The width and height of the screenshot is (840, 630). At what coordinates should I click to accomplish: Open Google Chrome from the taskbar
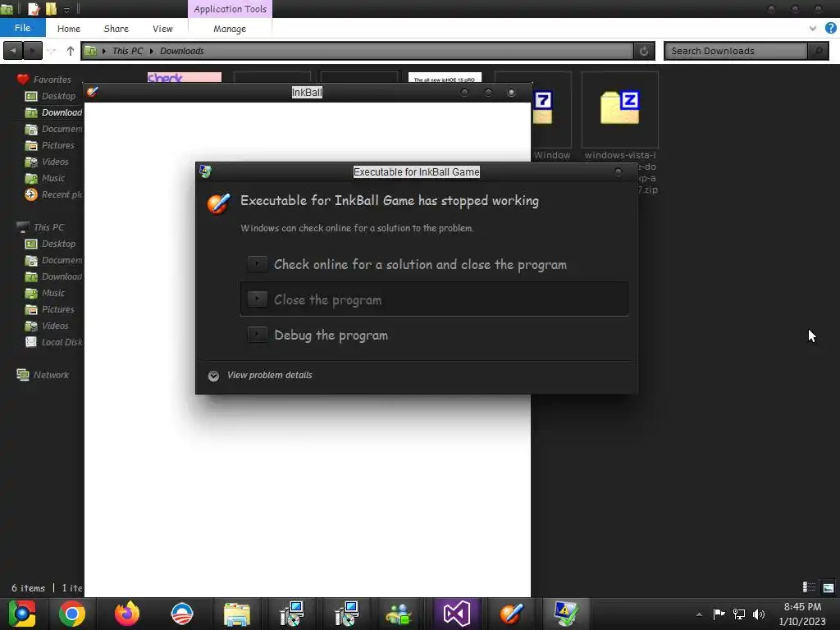coord(72,614)
